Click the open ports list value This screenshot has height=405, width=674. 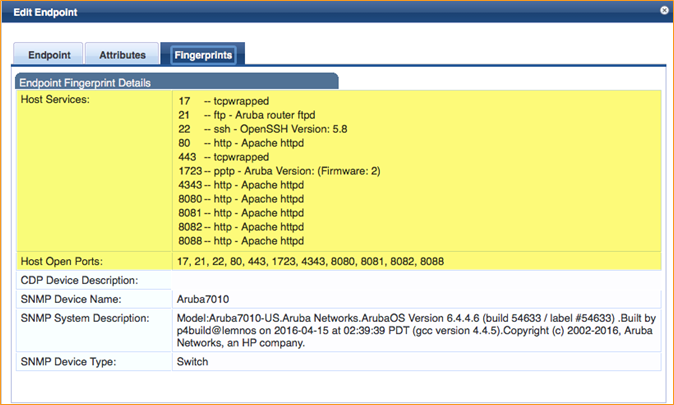click(310, 261)
